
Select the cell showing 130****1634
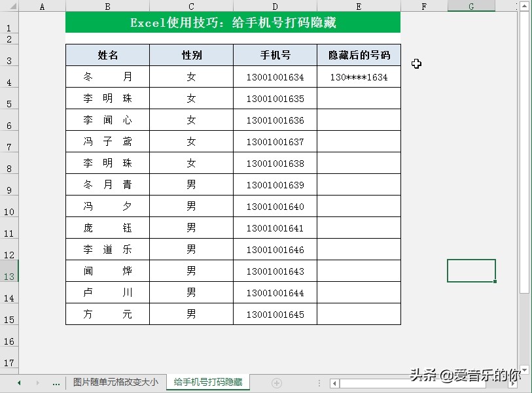(359, 77)
